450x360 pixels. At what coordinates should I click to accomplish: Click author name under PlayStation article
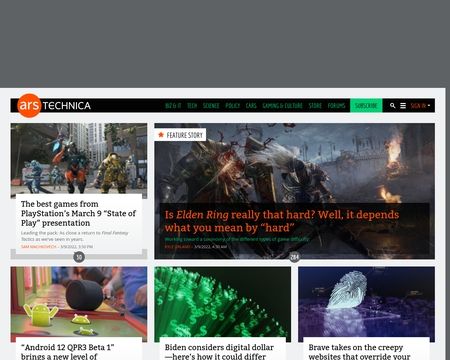point(39,247)
